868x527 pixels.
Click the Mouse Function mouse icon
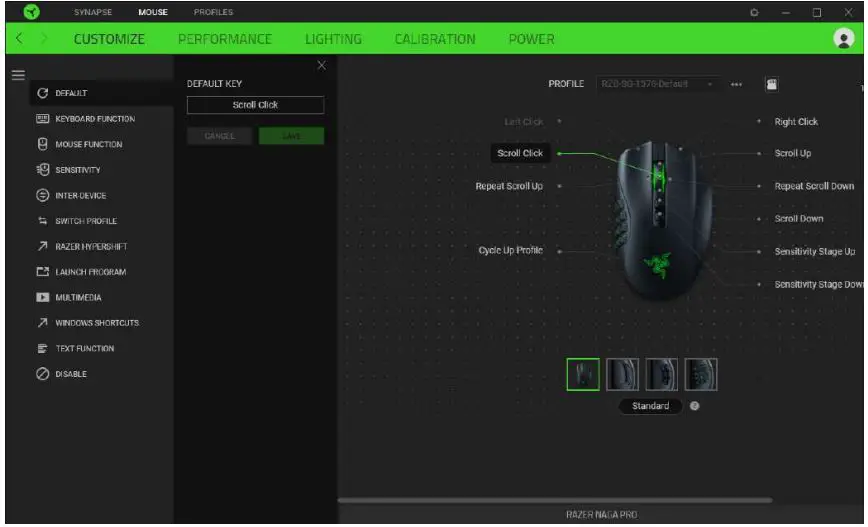pos(43,144)
